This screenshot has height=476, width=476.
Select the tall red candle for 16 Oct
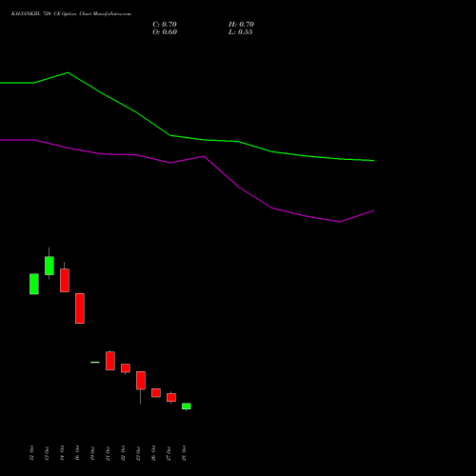(x=80, y=308)
